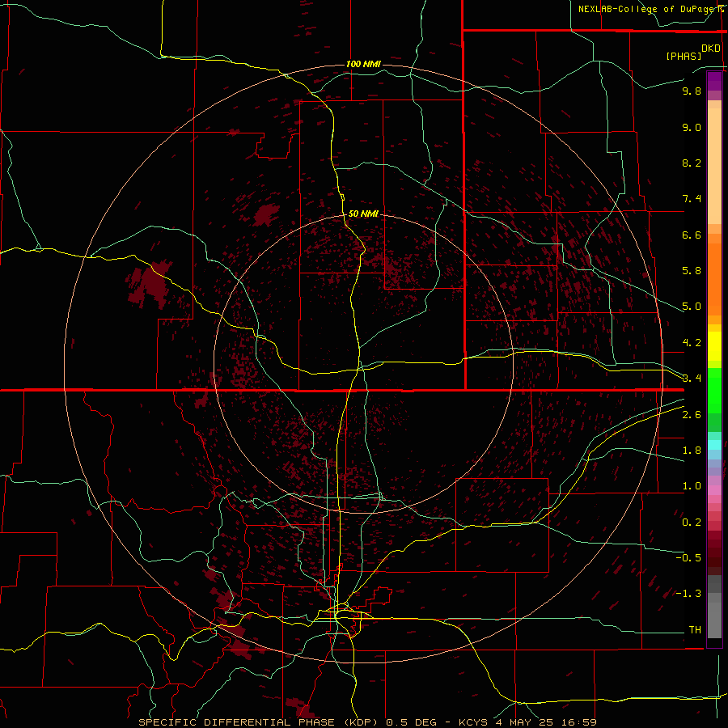Viewport: 728px width, 728px height.
Task: Select the 3.4 scale label
Action: tap(692, 378)
